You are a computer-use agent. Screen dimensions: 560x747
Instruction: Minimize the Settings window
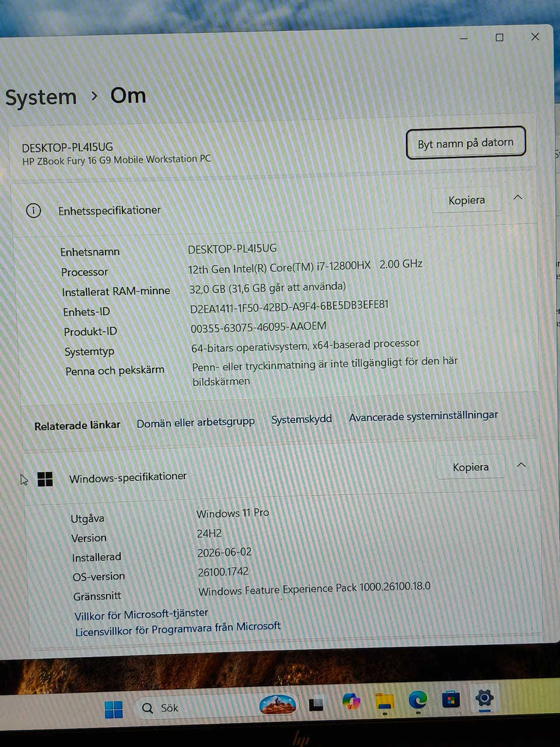pos(464,39)
